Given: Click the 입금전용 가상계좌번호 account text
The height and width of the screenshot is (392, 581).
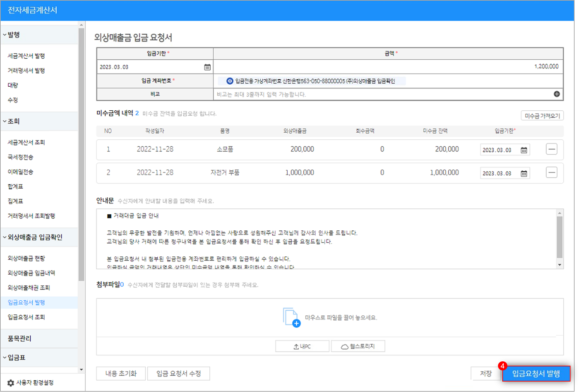Looking at the screenshot, I should tap(315, 81).
